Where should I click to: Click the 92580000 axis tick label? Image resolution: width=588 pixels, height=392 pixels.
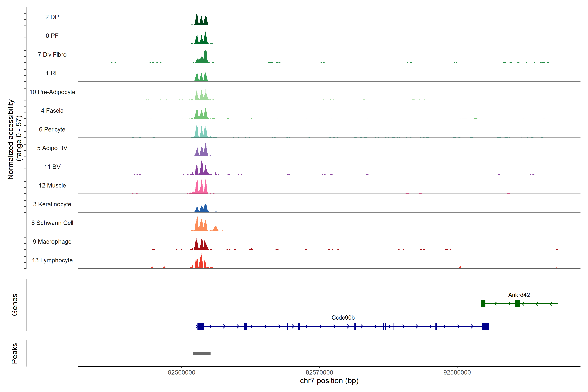point(457,373)
